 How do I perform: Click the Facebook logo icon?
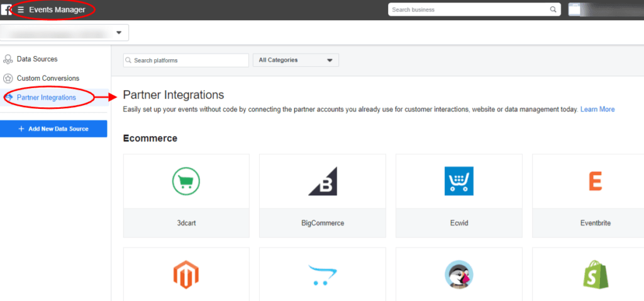pyautogui.click(x=6, y=9)
